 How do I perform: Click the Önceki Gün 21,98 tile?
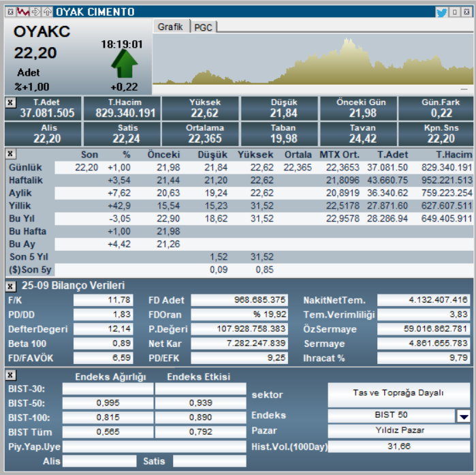pyautogui.click(x=358, y=108)
